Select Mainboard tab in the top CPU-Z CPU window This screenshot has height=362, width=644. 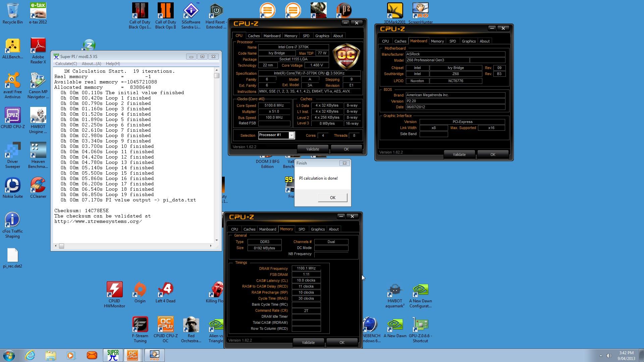click(x=272, y=36)
